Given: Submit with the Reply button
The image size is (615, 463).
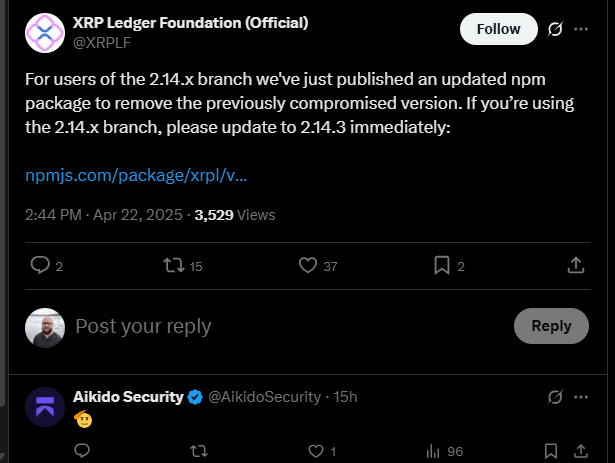Looking at the screenshot, I should 551,326.
